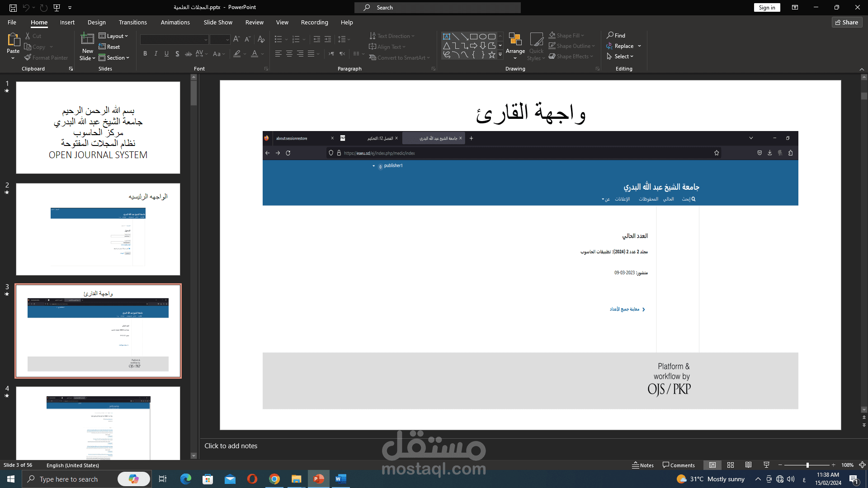Image resolution: width=868 pixels, height=488 pixels.
Task: Open Comments pane from status bar
Action: click(679, 465)
